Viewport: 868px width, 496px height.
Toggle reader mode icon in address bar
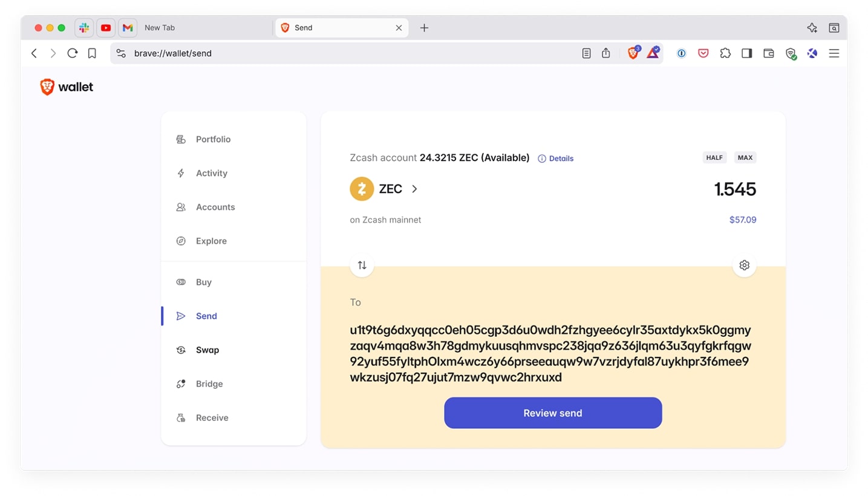[x=586, y=53]
